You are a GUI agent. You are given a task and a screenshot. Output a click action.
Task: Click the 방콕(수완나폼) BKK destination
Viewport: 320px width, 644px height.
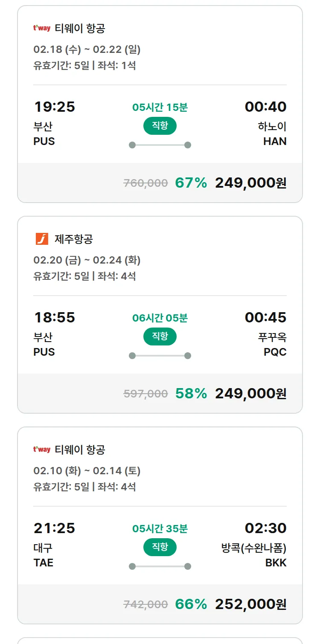[254, 555]
